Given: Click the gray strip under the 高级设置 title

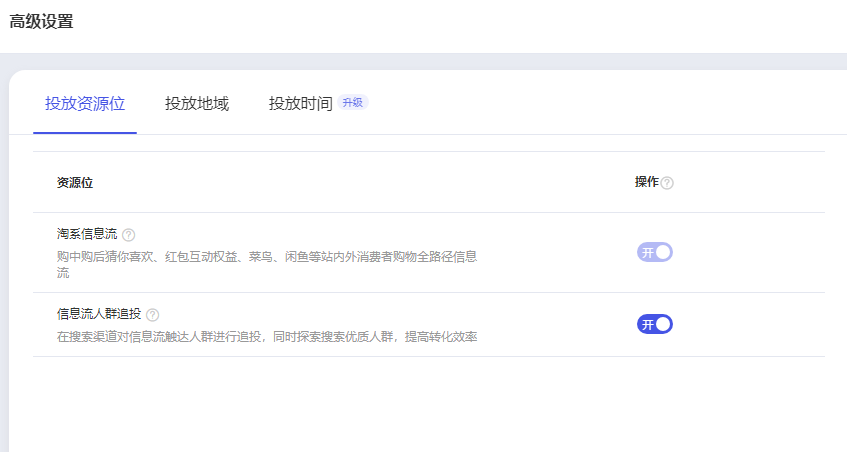Looking at the screenshot, I should pos(420,61).
